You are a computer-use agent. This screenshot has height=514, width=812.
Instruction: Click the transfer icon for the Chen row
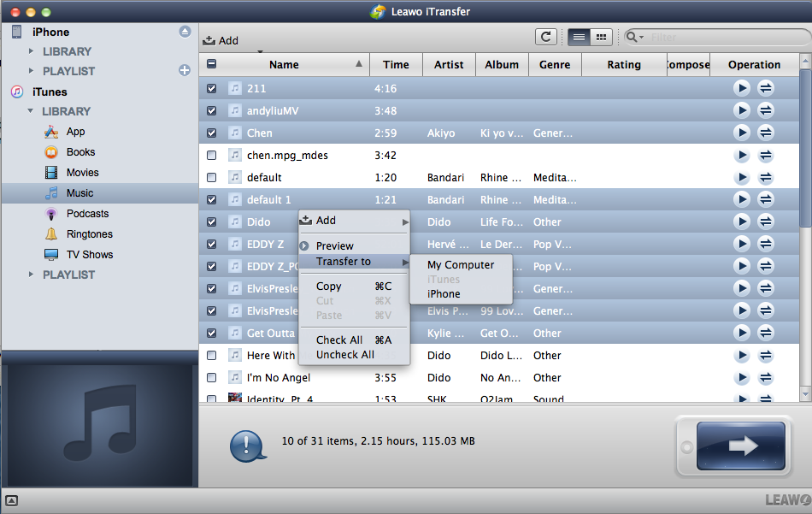pos(766,133)
